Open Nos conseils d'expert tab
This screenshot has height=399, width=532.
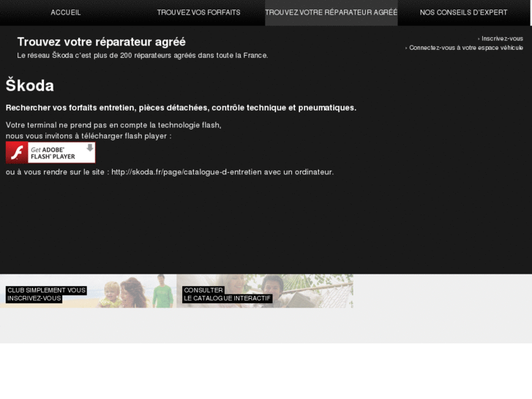coord(463,12)
